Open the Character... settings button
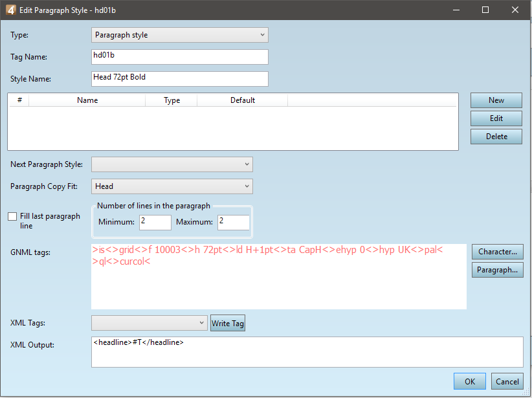This screenshot has width=532, height=398. 498,252
